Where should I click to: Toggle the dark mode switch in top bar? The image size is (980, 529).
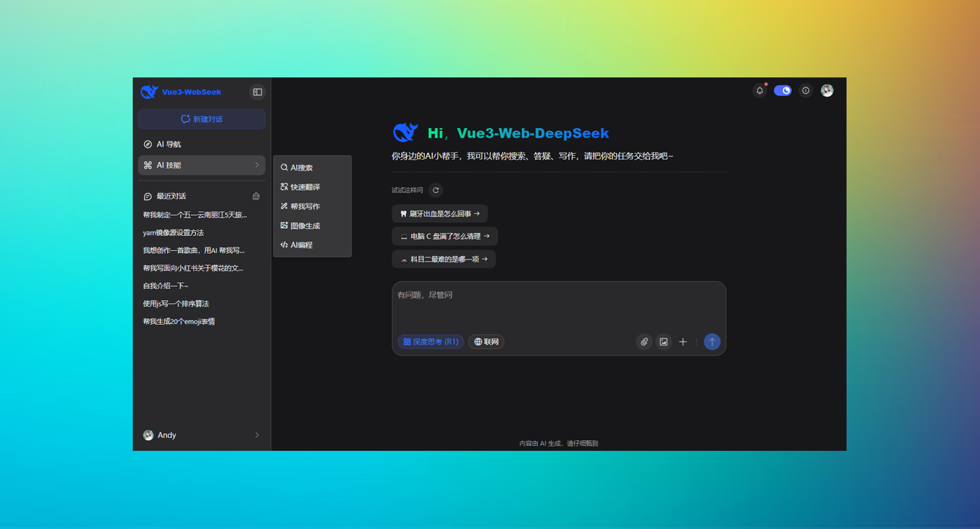tap(782, 90)
